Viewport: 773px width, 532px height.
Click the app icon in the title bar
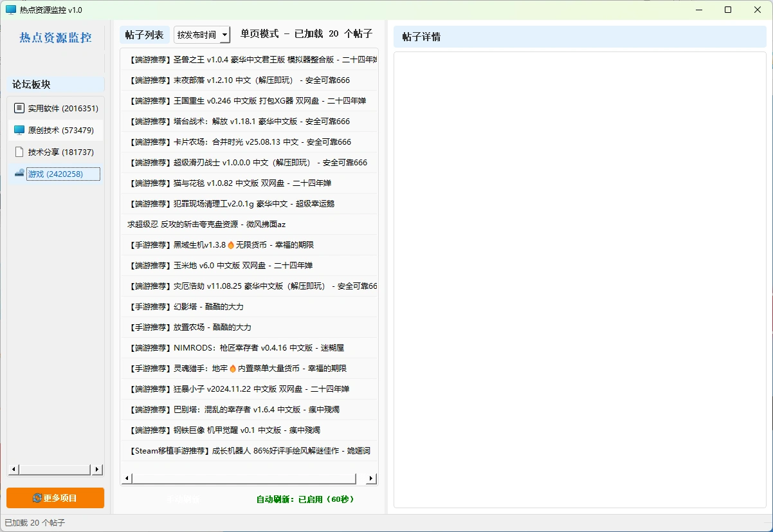pyautogui.click(x=11, y=10)
